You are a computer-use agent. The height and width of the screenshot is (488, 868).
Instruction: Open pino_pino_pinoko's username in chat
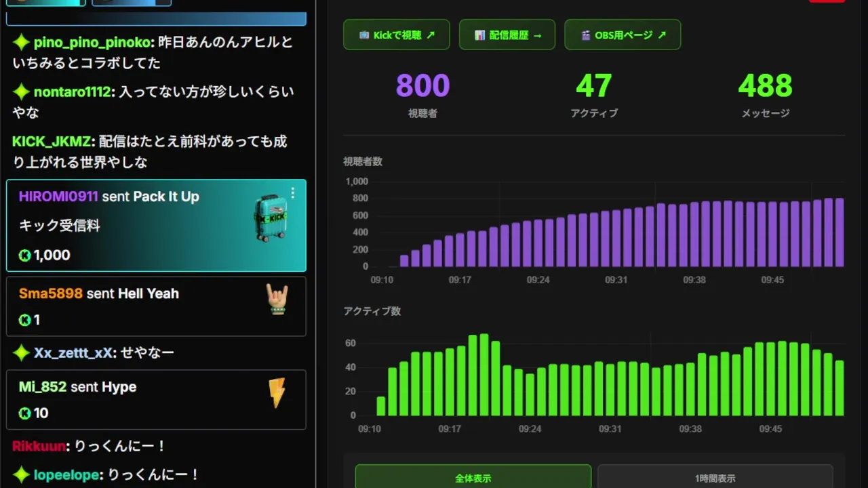92,43
